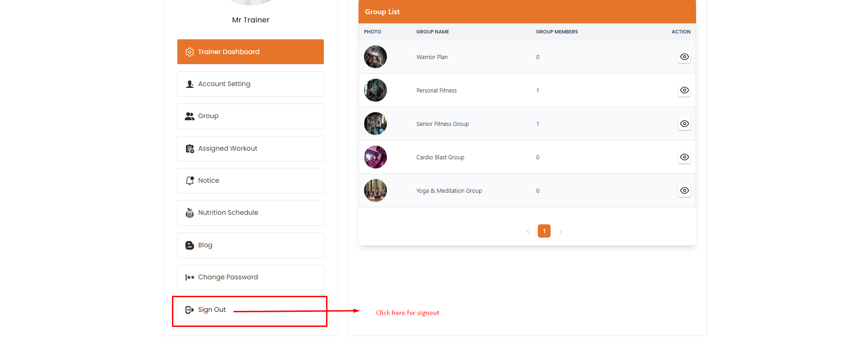868x364 pixels.
Task: Click the Warrior Plan group photo
Action: pyautogui.click(x=375, y=57)
